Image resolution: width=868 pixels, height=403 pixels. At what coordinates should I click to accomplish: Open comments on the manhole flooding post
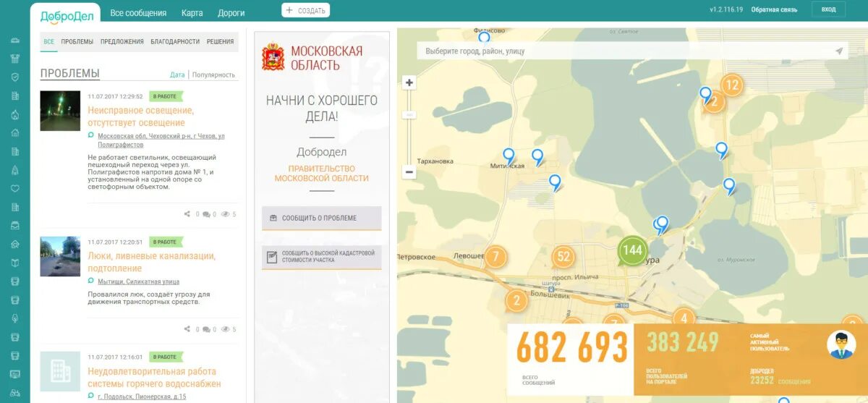pos(206,329)
